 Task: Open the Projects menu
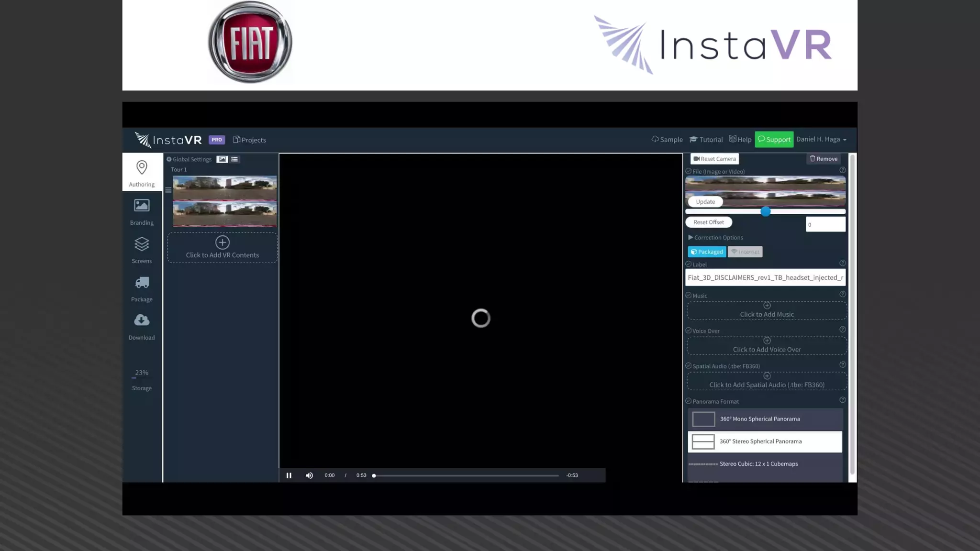point(249,140)
